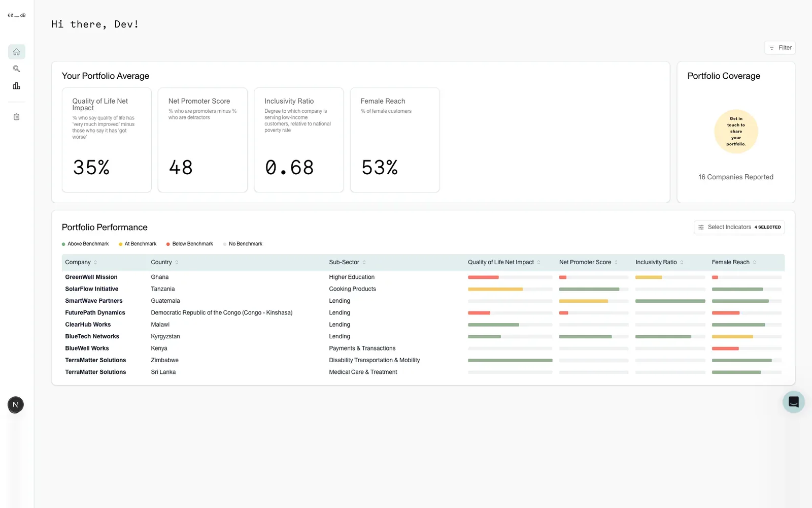
Task: Open TerraMatter Solutions Sri Lanka row
Action: pos(423,372)
